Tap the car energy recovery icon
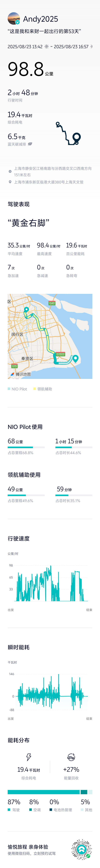The width and height of the screenshot is (100, 868). (71, 757)
